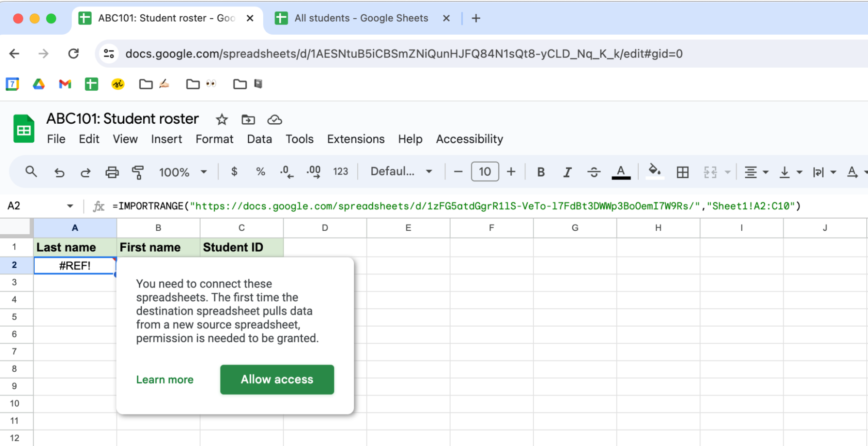Expand the merge cells options arrow

point(728,172)
